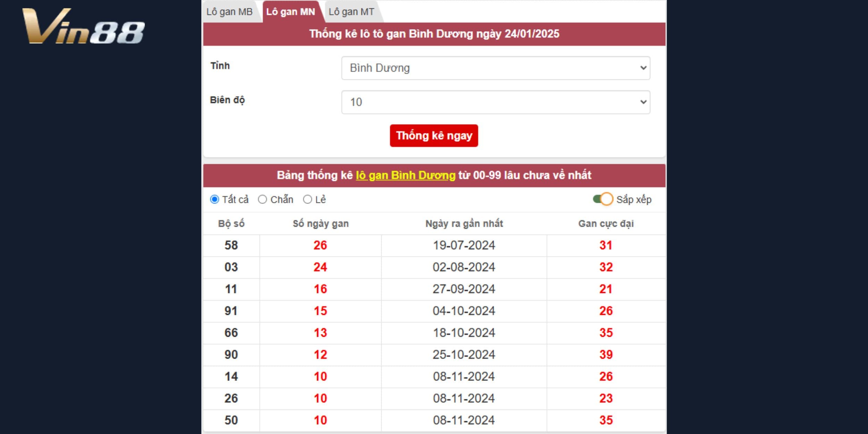Click the date 19-07-2024

464,245
